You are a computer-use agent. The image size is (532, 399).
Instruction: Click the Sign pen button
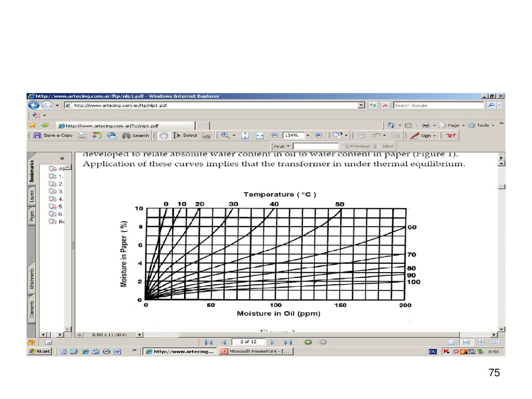pyautogui.click(x=420, y=136)
